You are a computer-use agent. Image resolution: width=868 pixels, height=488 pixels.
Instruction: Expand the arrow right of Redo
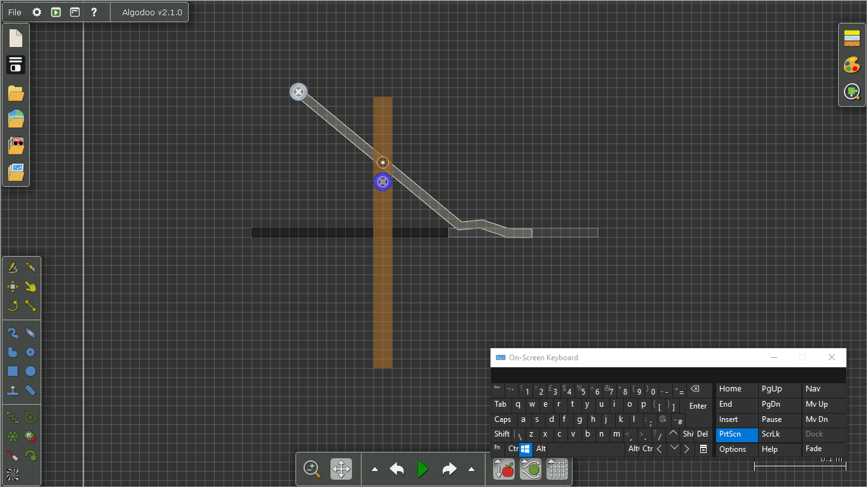click(x=471, y=470)
